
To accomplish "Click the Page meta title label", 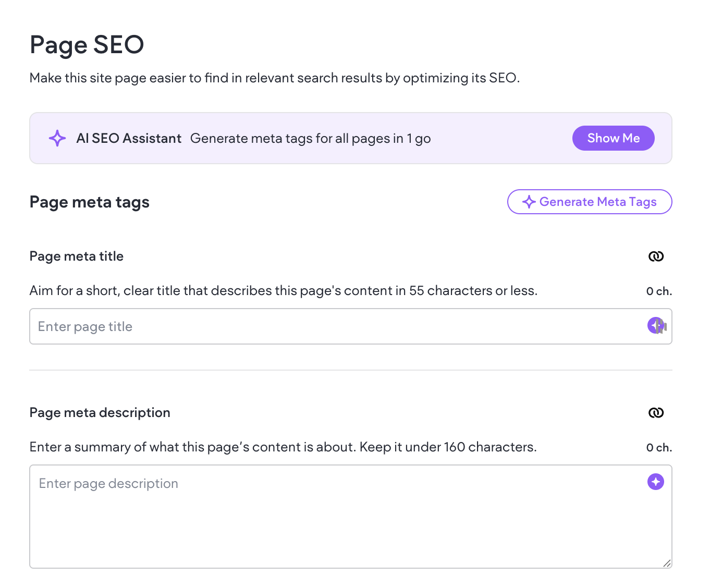I will (x=76, y=256).
